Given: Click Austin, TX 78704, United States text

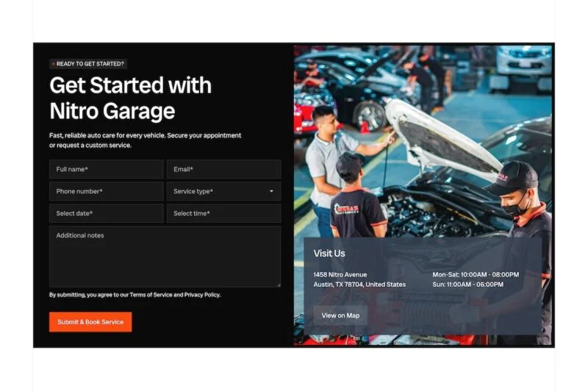Looking at the screenshot, I should [359, 285].
